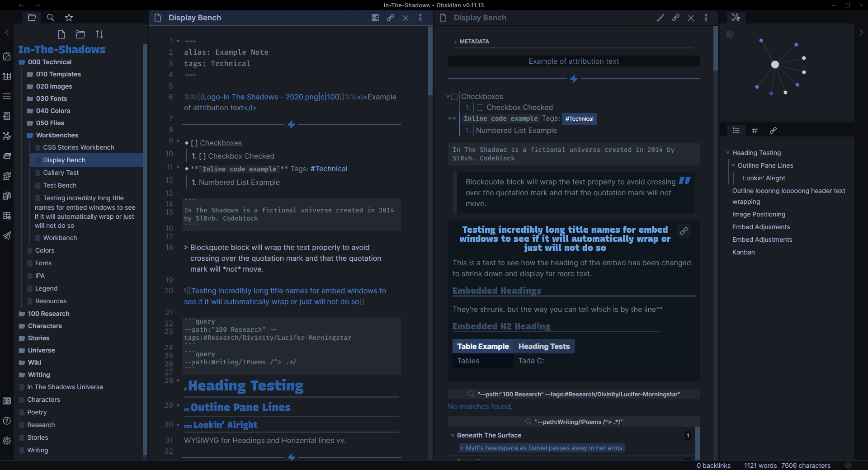Open graph view from left ribbon

click(x=7, y=136)
